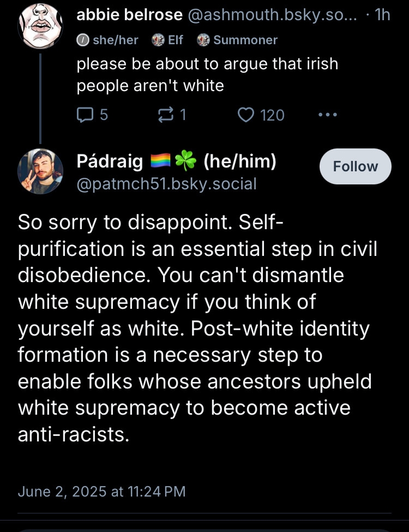Tap the Elf label badge

point(167,40)
